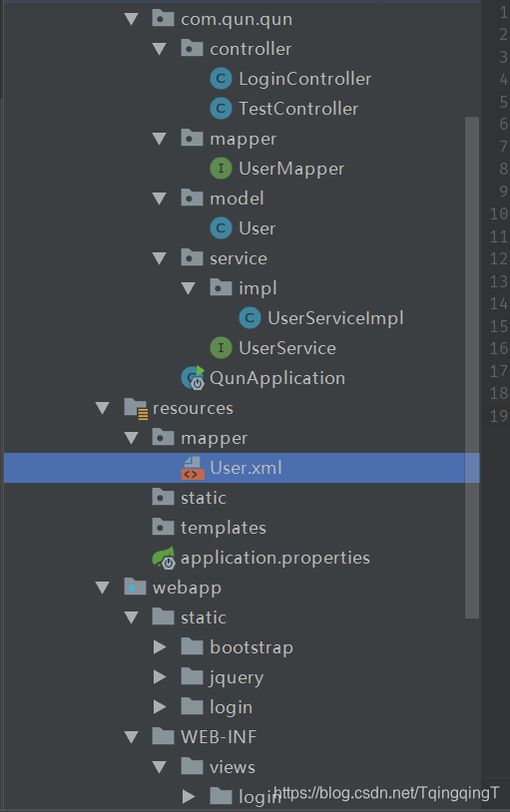Select the application.properties file name
510x812 pixels.
[x=275, y=559]
